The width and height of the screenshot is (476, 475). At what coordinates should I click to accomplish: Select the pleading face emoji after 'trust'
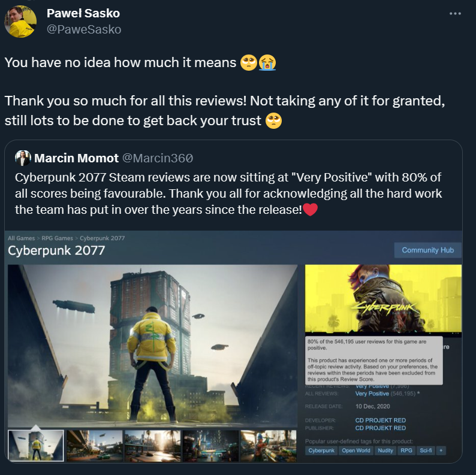click(273, 121)
